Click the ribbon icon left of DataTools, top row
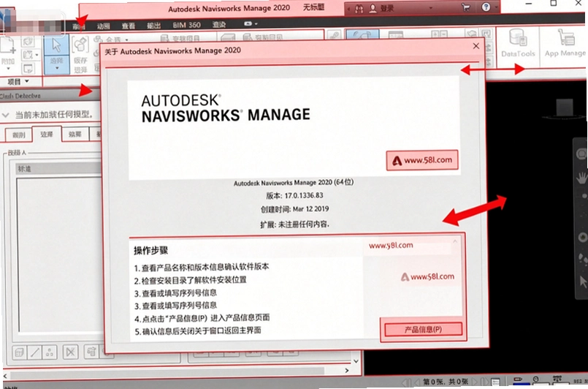The image size is (588, 389). 486,34
